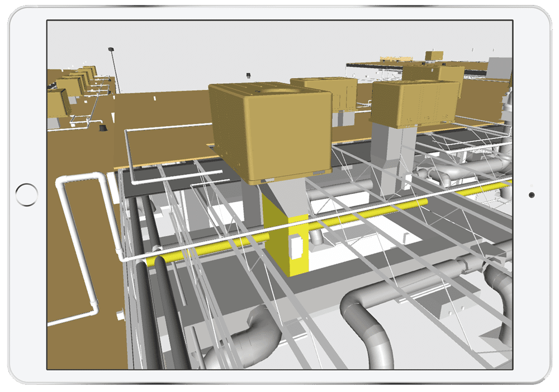
Task: Select the highlighted yellow vertical duct
Action: click(286, 235)
